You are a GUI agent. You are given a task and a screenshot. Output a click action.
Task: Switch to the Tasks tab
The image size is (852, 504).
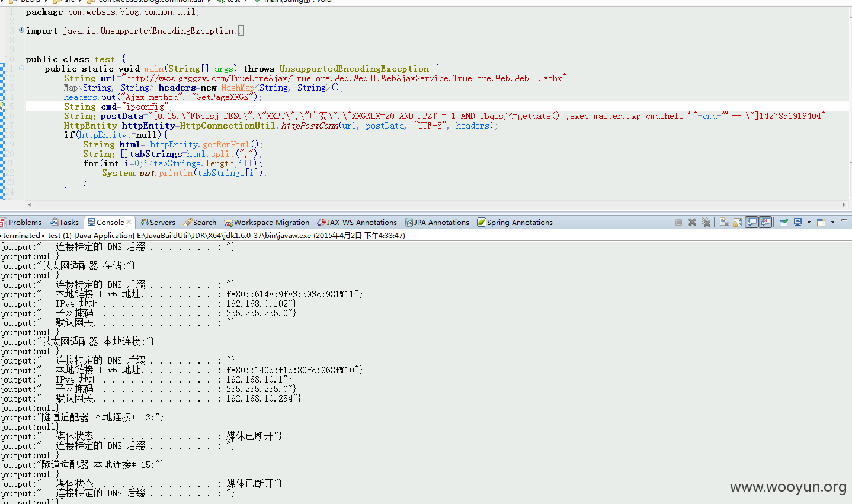coord(65,223)
